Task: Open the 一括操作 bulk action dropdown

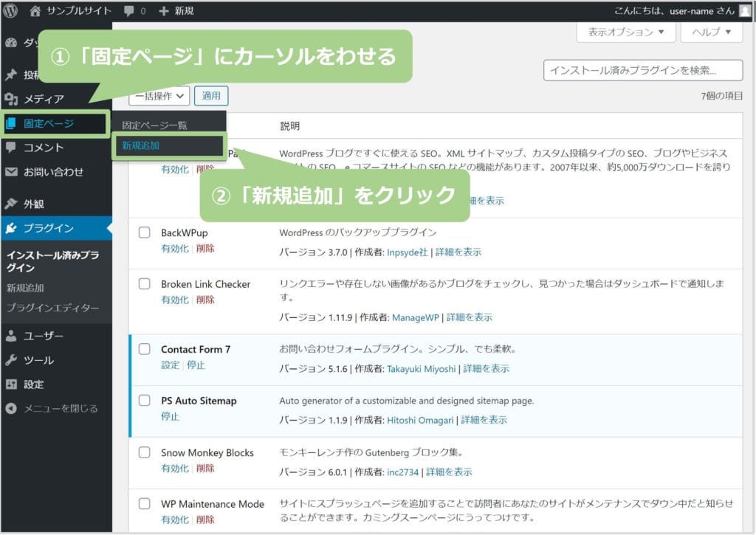Action: pos(159,96)
